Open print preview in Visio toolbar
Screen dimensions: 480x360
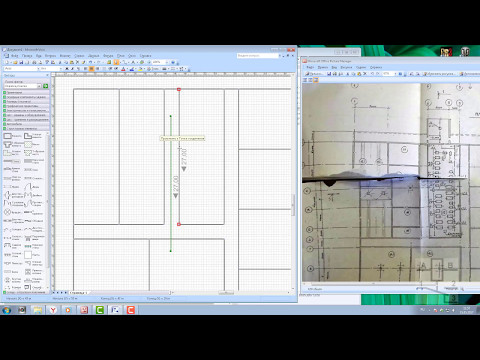point(40,62)
